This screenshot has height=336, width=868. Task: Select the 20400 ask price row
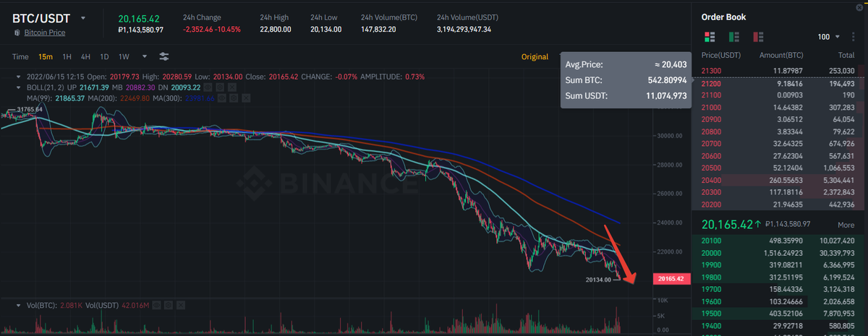pyautogui.click(x=780, y=181)
